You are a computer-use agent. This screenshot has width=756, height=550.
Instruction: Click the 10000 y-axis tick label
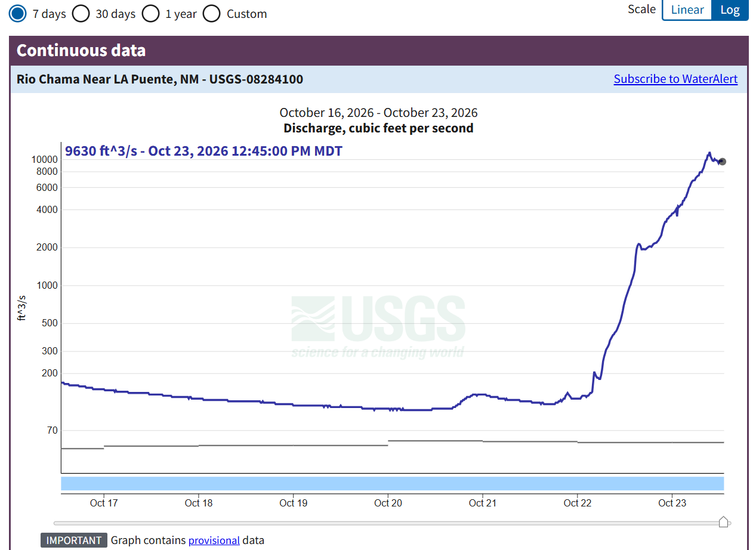[45, 160]
